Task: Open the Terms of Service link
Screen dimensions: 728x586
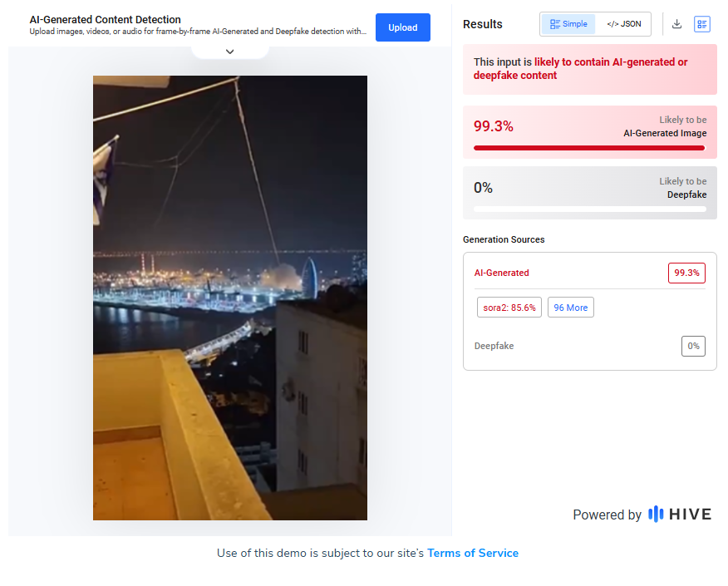Action: coord(473,553)
